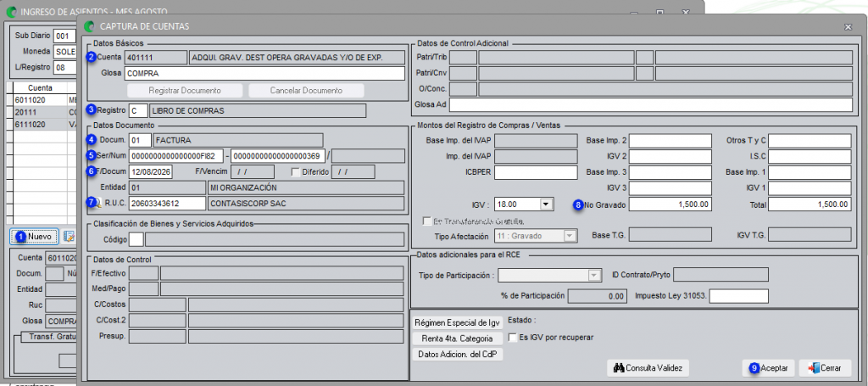Viewport: 868px width, 386px height.
Task: Click the Código classification field
Action: click(136, 239)
